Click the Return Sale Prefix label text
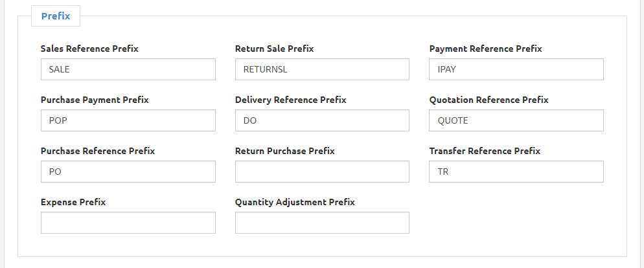Viewport: 644px width, 268px height. point(274,49)
